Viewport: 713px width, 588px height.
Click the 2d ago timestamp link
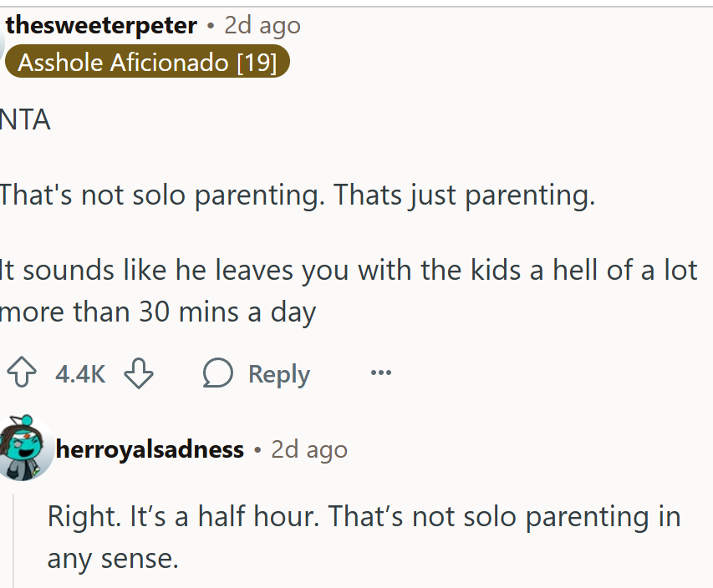point(262,24)
